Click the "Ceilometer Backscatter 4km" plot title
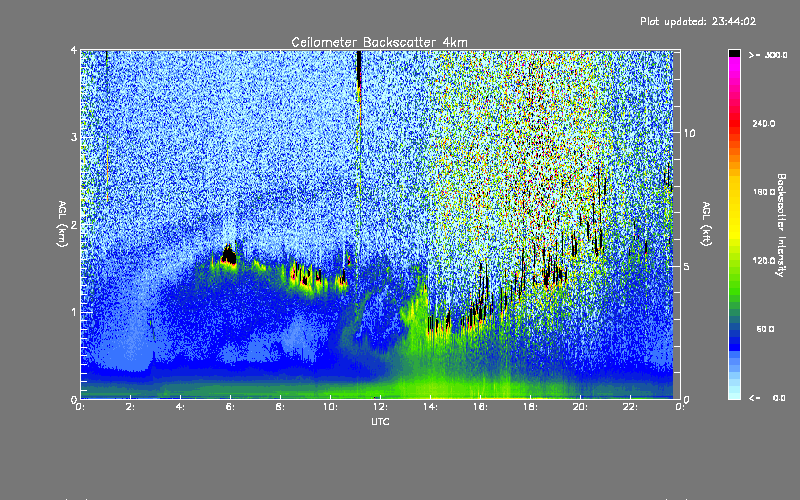The width and height of the screenshot is (800, 500). click(379, 42)
